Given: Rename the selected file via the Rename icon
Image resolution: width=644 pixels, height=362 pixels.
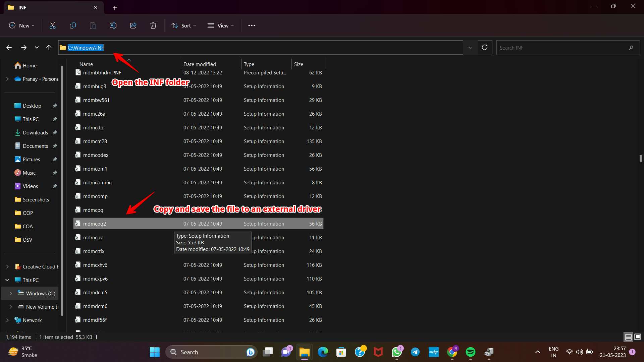Looking at the screenshot, I should click(113, 25).
